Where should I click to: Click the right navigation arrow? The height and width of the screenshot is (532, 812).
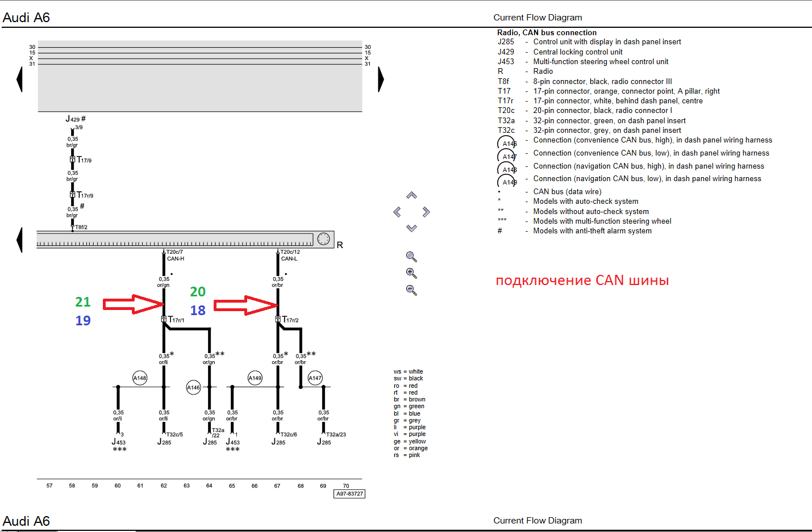(426, 212)
